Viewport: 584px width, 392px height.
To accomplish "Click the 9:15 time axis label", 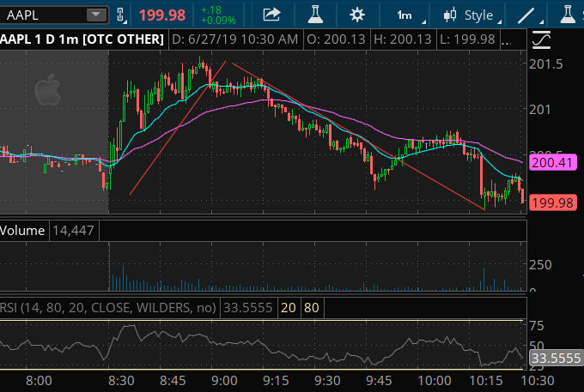I will pos(276,381).
